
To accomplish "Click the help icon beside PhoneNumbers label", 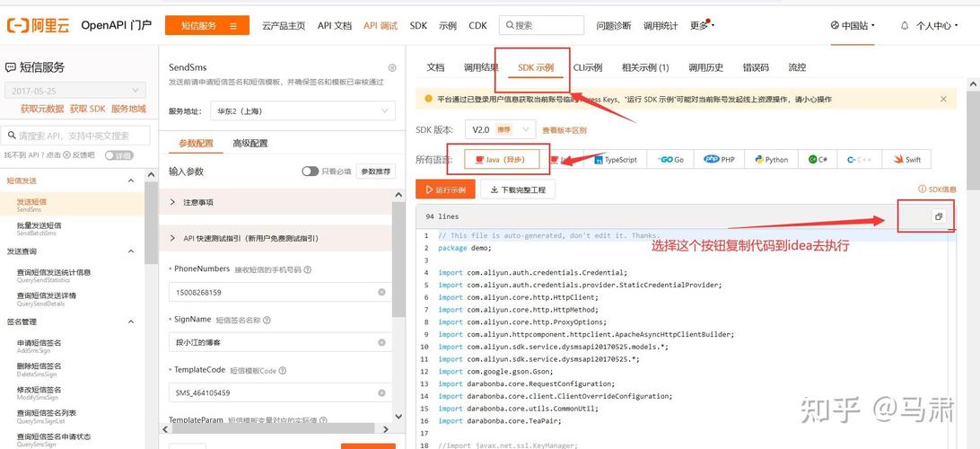I will coord(308,270).
